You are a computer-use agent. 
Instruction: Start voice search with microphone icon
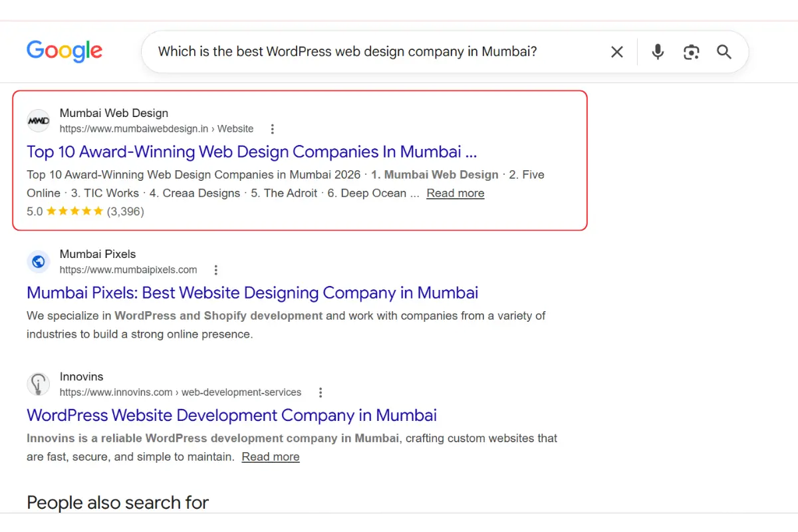(x=658, y=52)
